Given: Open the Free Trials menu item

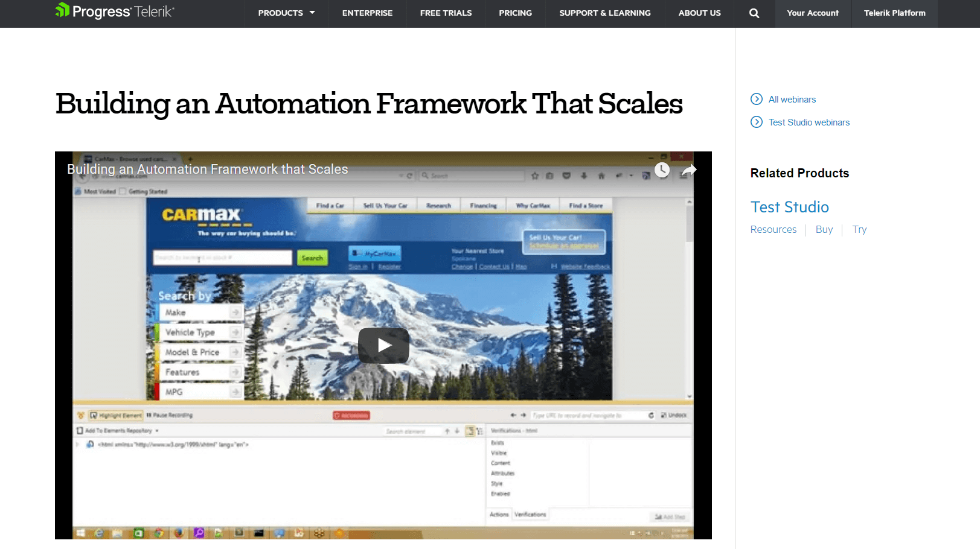Looking at the screenshot, I should (446, 13).
